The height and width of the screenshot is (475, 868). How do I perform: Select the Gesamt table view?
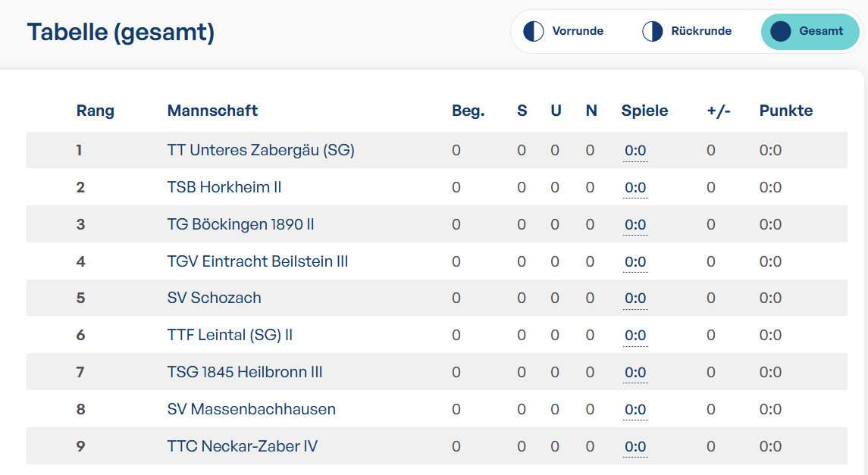click(810, 32)
